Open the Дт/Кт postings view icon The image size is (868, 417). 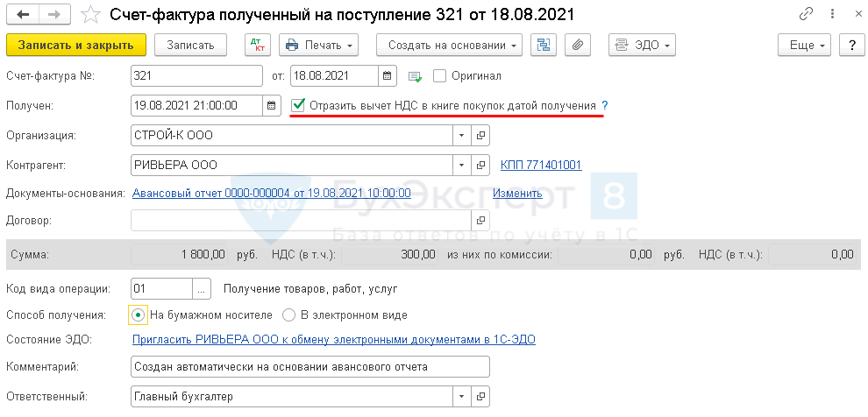(x=257, y=46)
